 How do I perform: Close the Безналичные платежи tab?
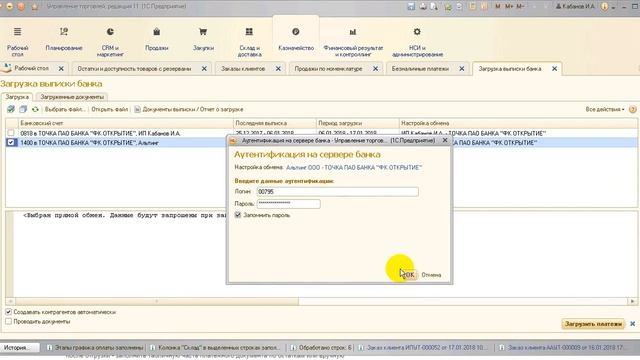pyautogui.click(x=462, y=69)
